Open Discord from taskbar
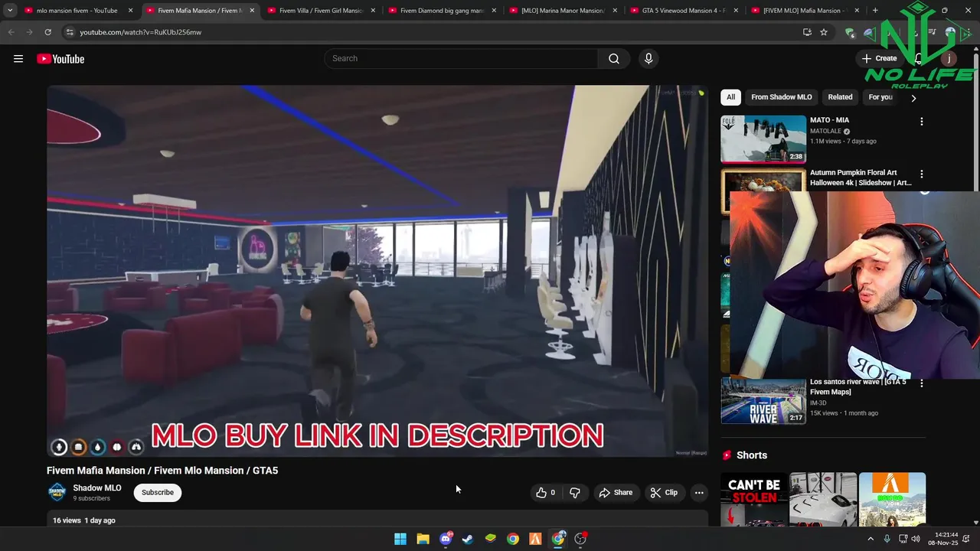The image size is (980, 551). [x=446, y=539]
